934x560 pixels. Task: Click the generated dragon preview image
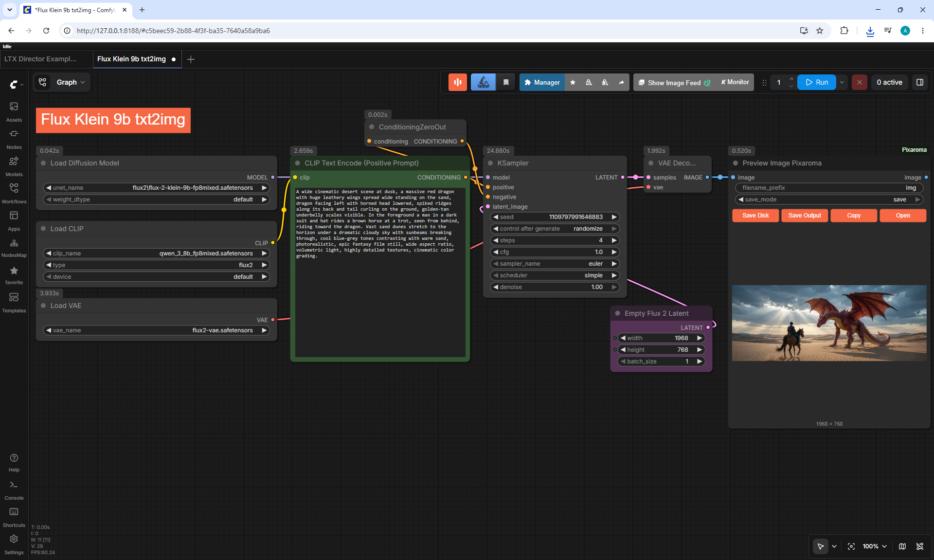(x=829, y=323)
